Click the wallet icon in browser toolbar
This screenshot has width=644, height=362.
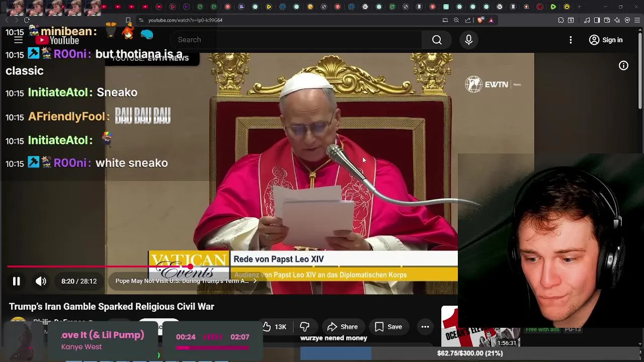point(607,20)
